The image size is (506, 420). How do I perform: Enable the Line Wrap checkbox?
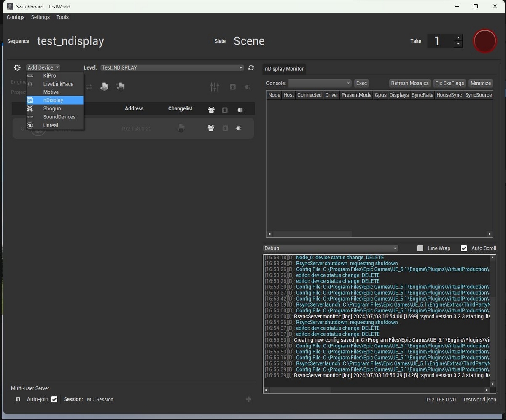click(x=420, y=248)
